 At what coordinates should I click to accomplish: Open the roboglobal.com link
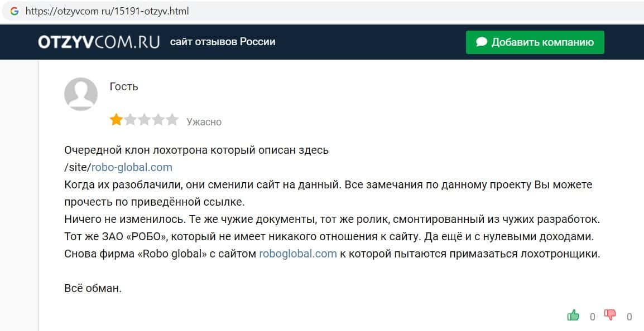click(298, 254)
